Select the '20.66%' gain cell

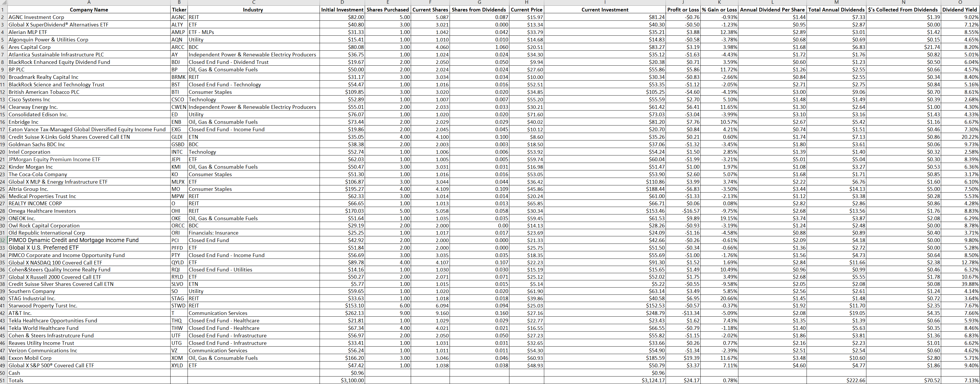coord(719,299)
